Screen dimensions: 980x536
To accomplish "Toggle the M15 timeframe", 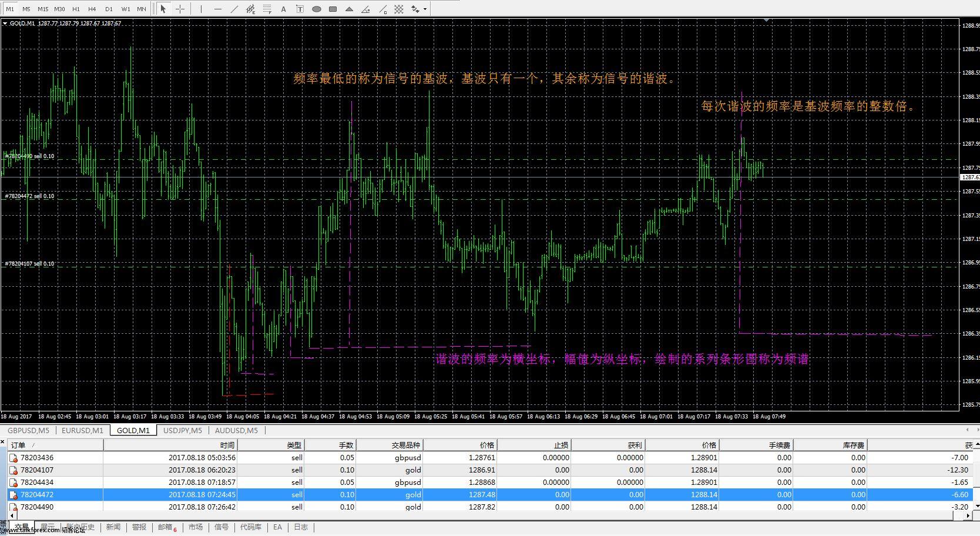I will [43, 9].
